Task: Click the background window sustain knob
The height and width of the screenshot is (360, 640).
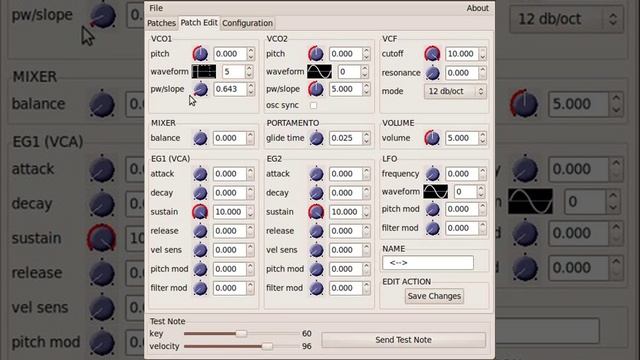Action: [102, 238]
